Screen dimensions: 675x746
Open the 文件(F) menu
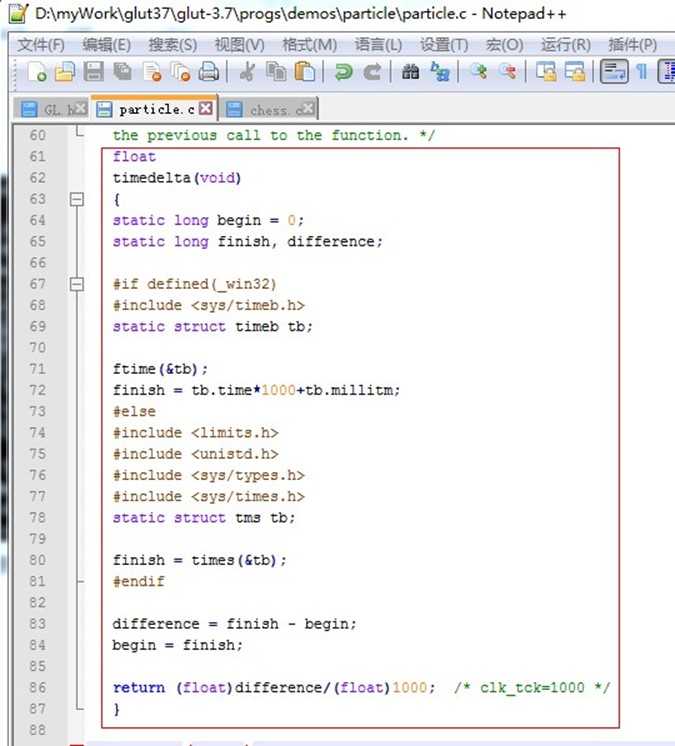click(x=41, y=45)
